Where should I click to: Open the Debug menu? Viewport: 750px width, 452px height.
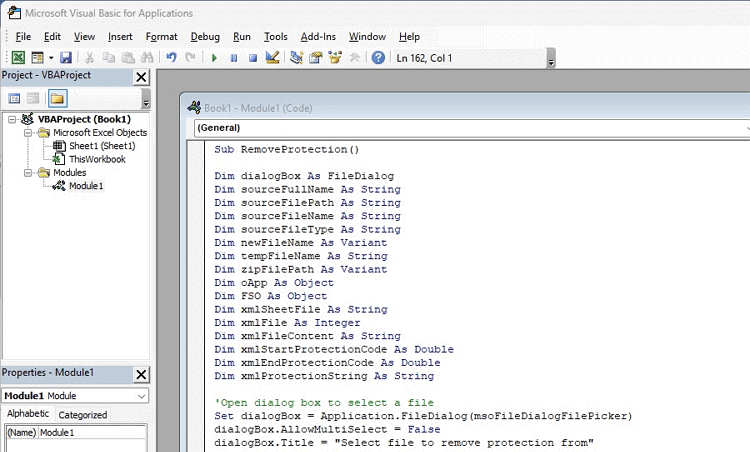pos(205,37)
